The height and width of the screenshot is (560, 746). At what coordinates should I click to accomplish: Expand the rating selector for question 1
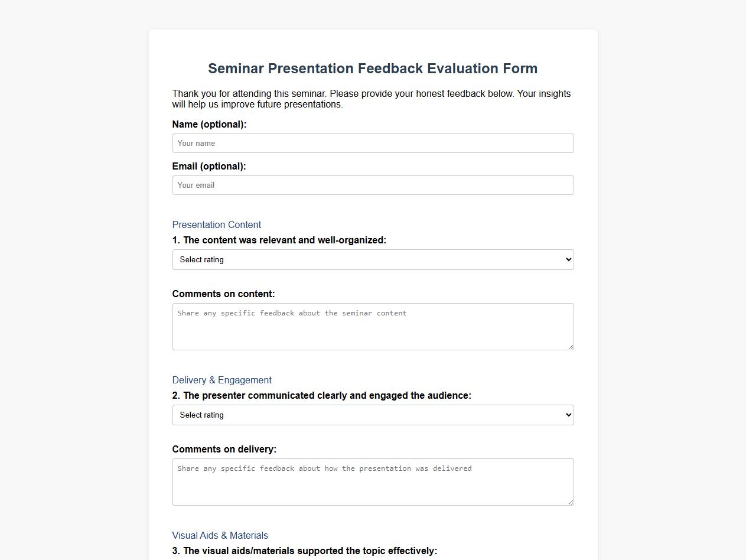[373, 259]
